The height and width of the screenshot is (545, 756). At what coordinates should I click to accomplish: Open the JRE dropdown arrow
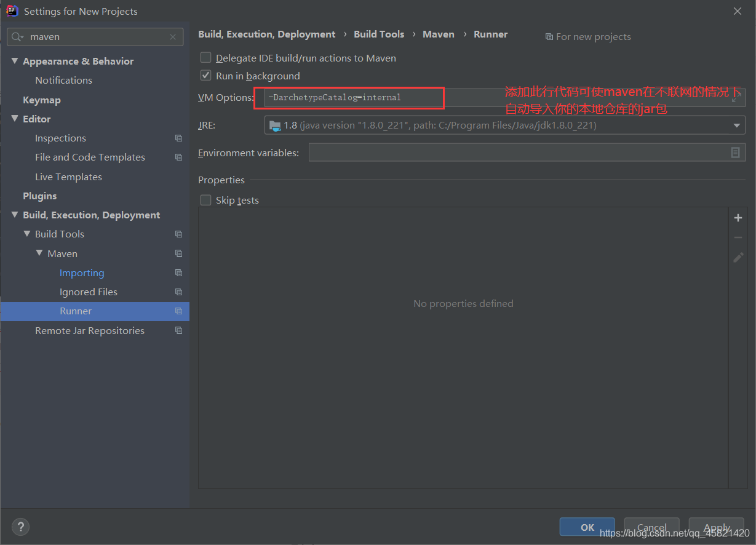pos(737,125)
